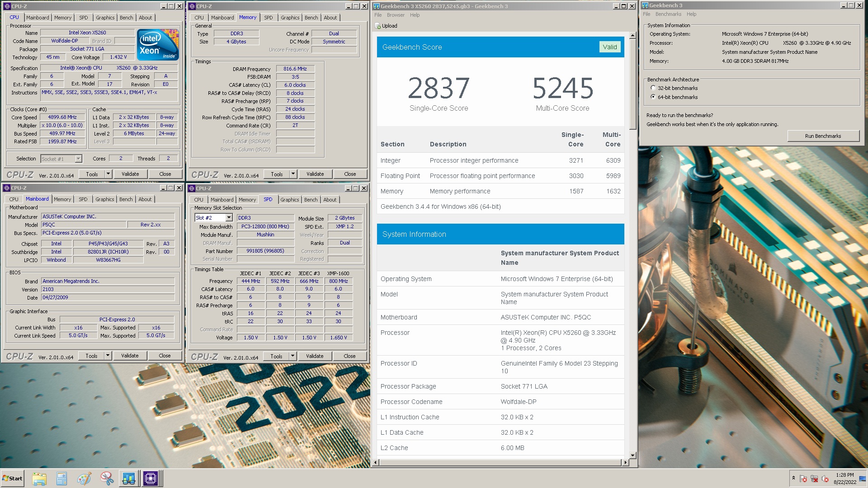Click Run Benchmarks button
Screen dimensions: 868x488
point(823,136)
